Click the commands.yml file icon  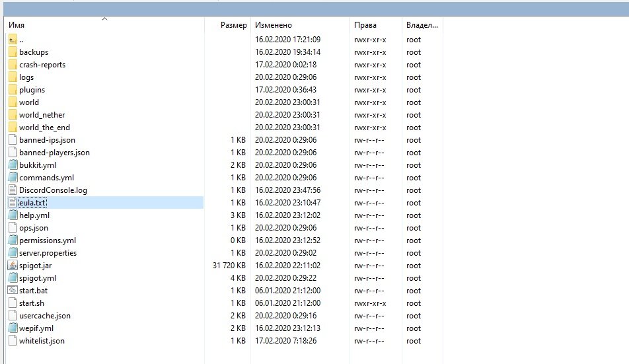[x=13, y=178]
